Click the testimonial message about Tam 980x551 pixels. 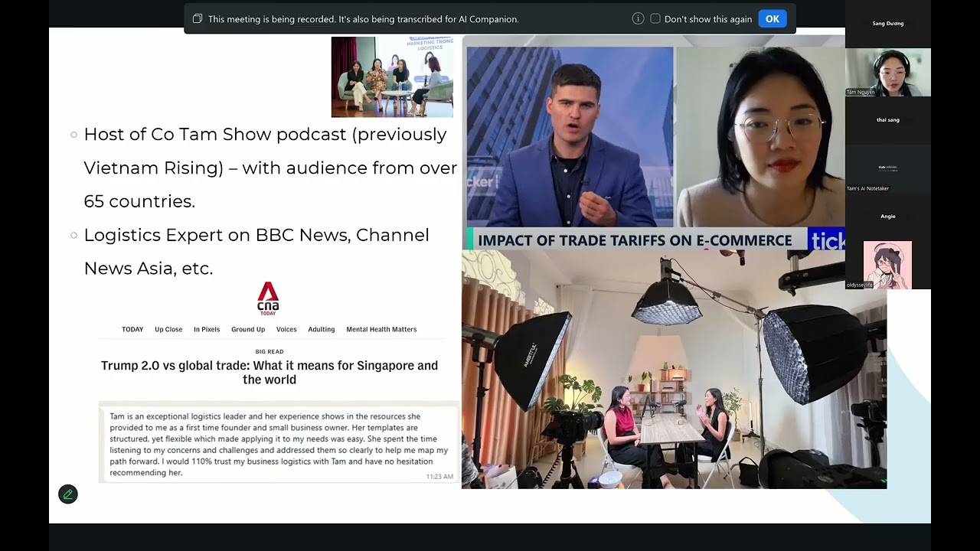(279, 445)
